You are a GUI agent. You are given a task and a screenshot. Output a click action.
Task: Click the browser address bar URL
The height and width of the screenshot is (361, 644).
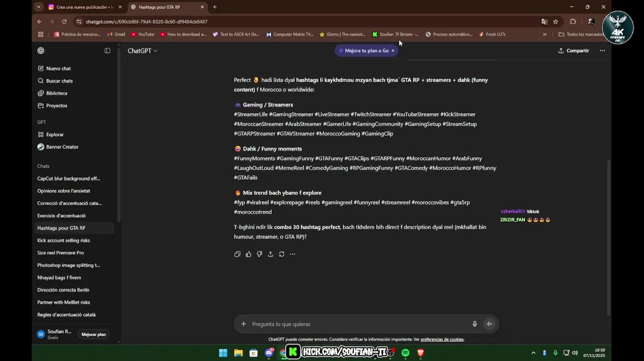pos(147,22)
